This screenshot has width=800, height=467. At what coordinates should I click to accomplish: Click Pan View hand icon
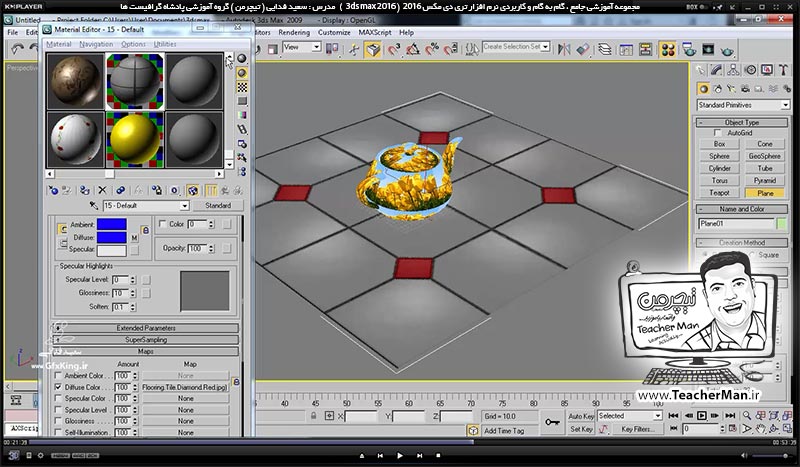pos(760,429)
